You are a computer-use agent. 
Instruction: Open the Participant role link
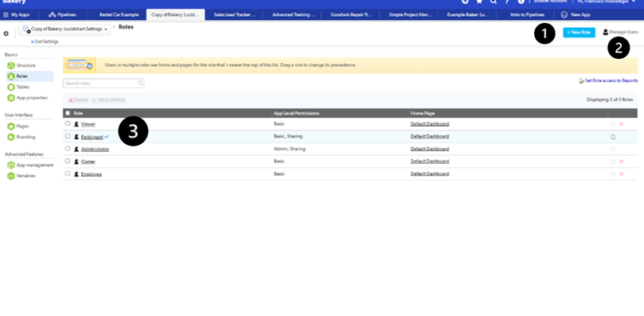point(92,137)
